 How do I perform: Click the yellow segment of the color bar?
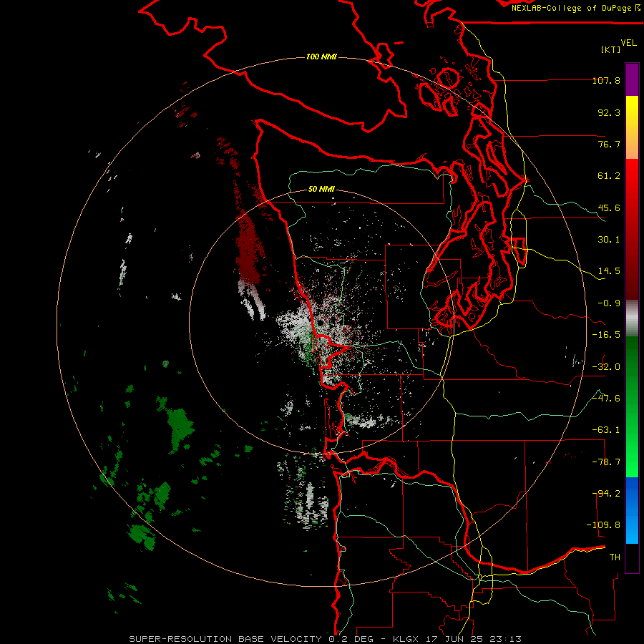tap(632, 117)
